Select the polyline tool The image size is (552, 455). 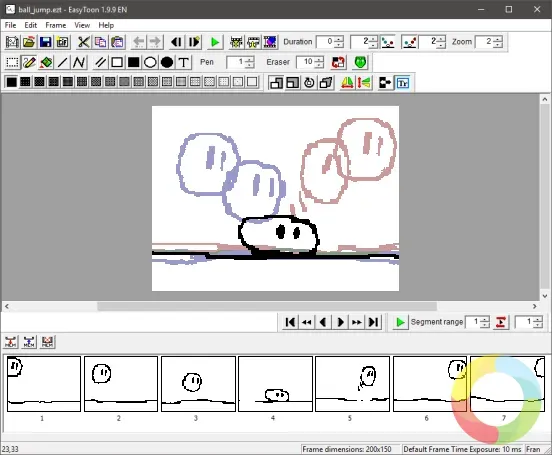point(79,62)
